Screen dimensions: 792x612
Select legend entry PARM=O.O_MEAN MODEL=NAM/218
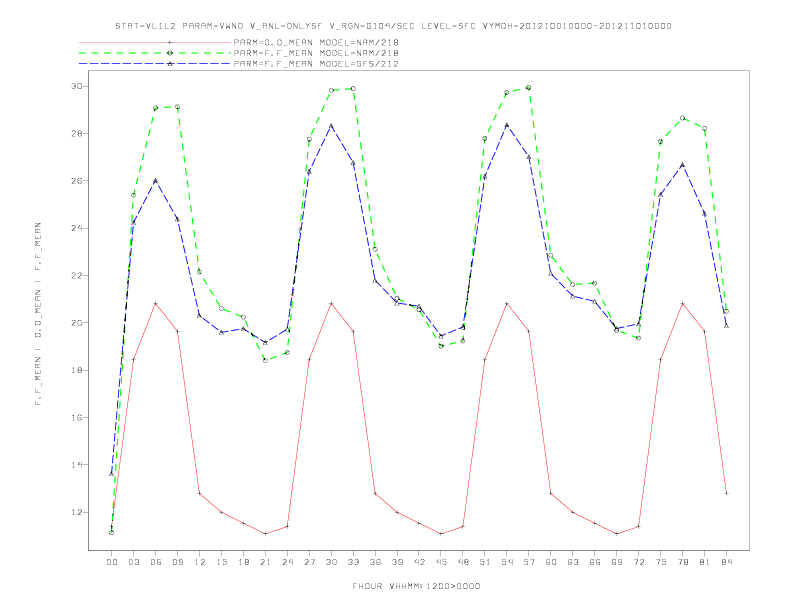pos(316,42)
